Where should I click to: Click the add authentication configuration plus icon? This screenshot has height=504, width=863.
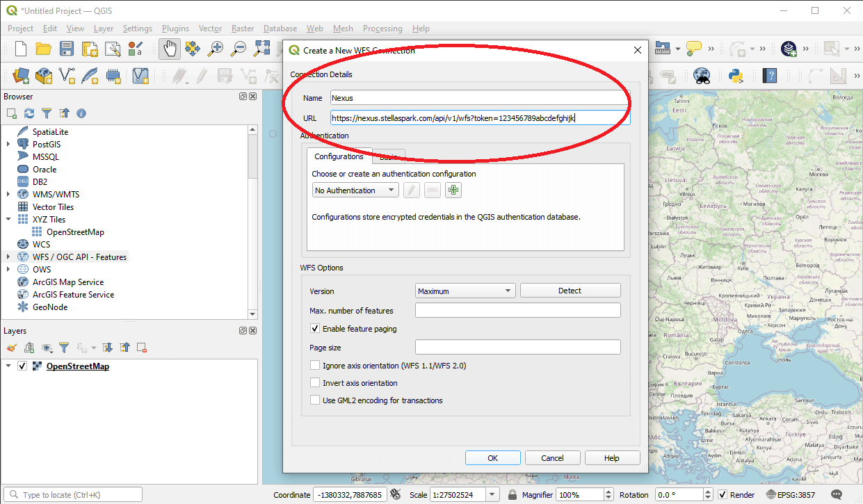coord(454,190)
